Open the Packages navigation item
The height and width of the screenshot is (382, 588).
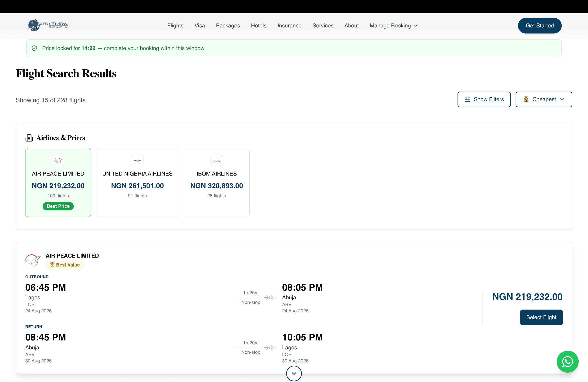(x=228, y=25)
